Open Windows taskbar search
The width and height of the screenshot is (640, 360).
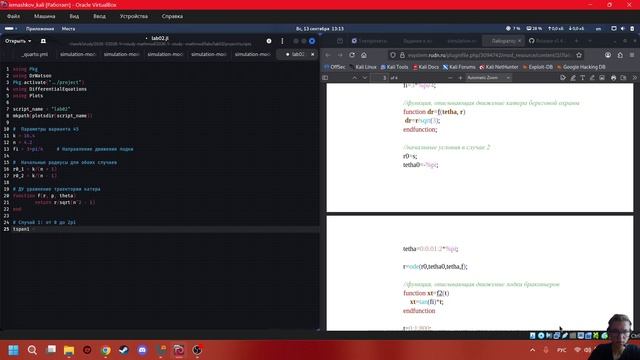pos(32,350)
